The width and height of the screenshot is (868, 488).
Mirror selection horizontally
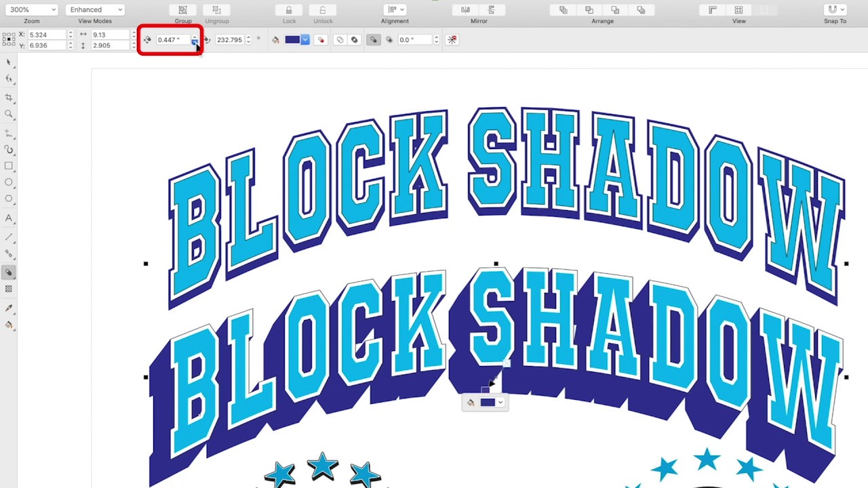tap(465, 9)
